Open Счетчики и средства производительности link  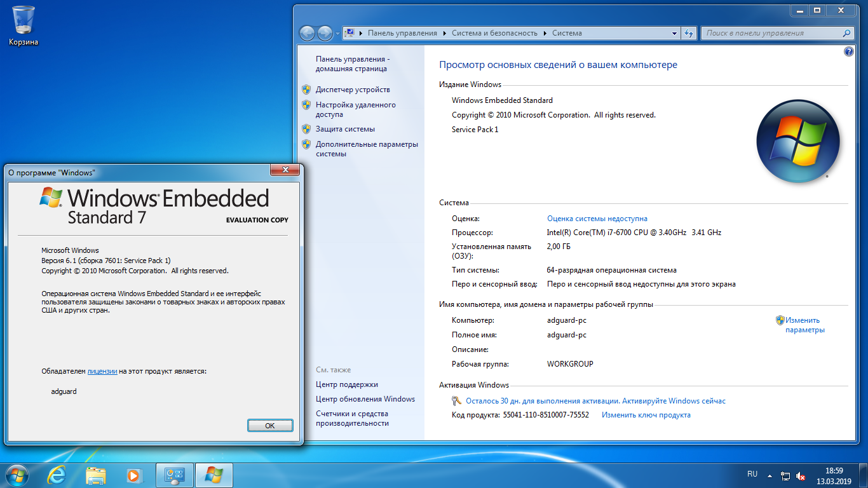point(352,418)
